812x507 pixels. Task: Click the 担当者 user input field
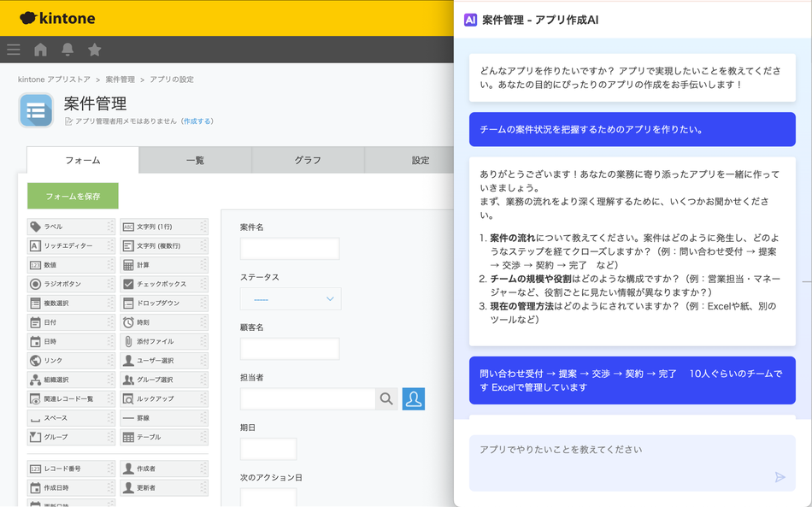(x=308, y=398)
